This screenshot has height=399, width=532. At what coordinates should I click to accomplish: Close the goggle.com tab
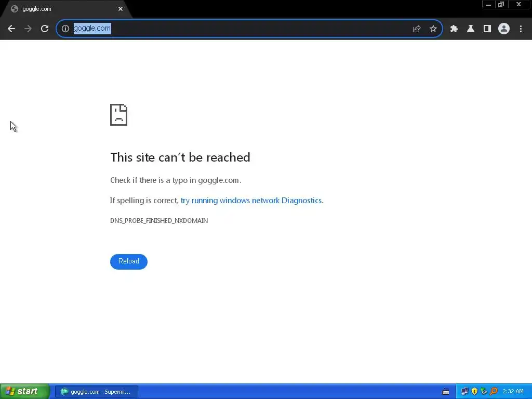121,9
